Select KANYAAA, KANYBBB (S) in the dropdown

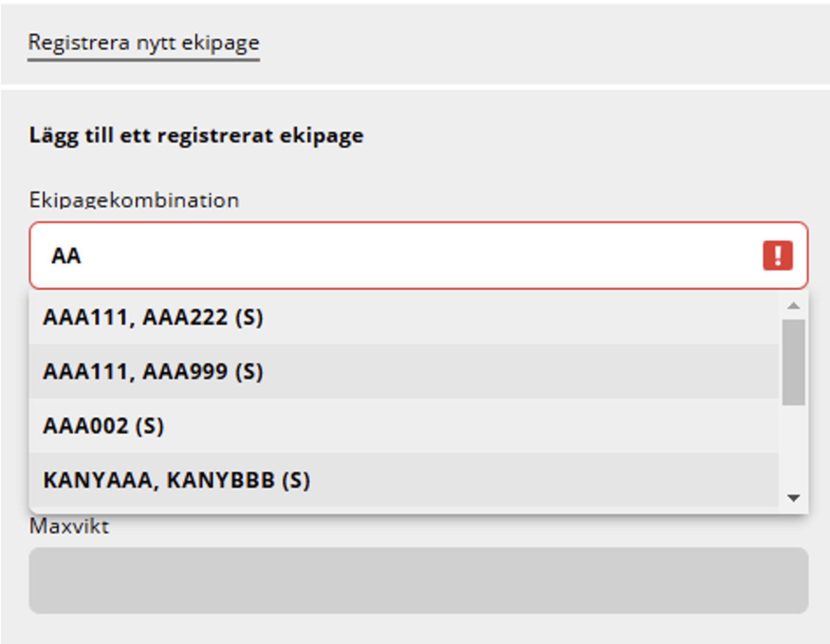tap(404, 480)
